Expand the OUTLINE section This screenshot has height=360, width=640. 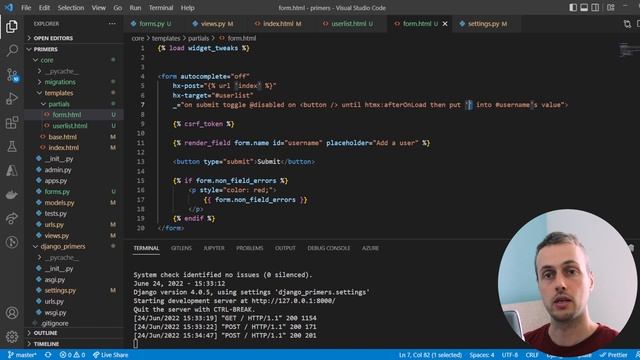click(73, 333)
